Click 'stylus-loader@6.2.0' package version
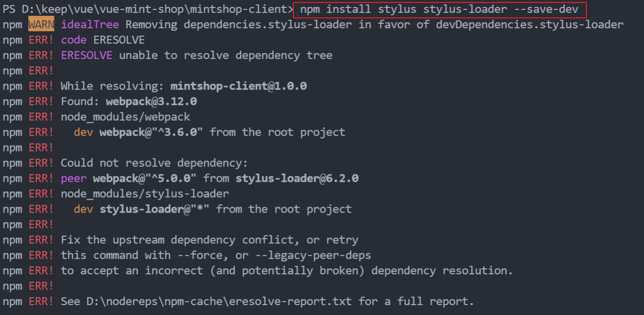This screenshot has width=644, height=315. point(297,178)
